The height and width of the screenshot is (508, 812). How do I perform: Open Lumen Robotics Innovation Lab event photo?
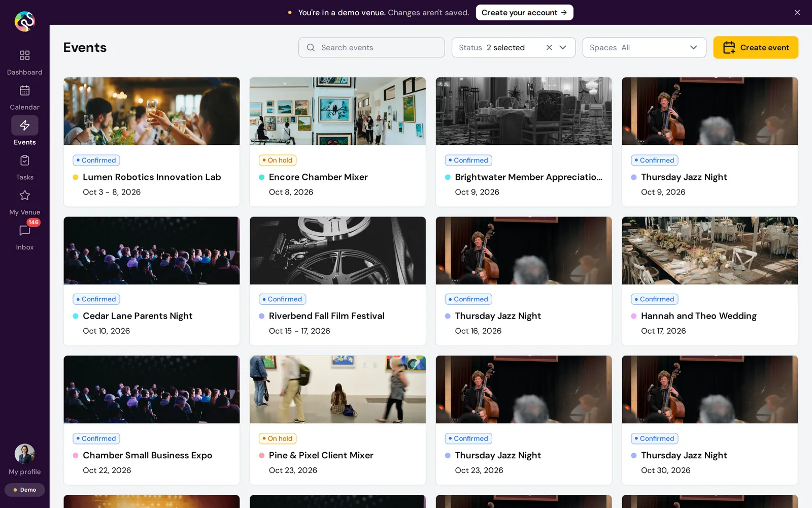[151, 111]
